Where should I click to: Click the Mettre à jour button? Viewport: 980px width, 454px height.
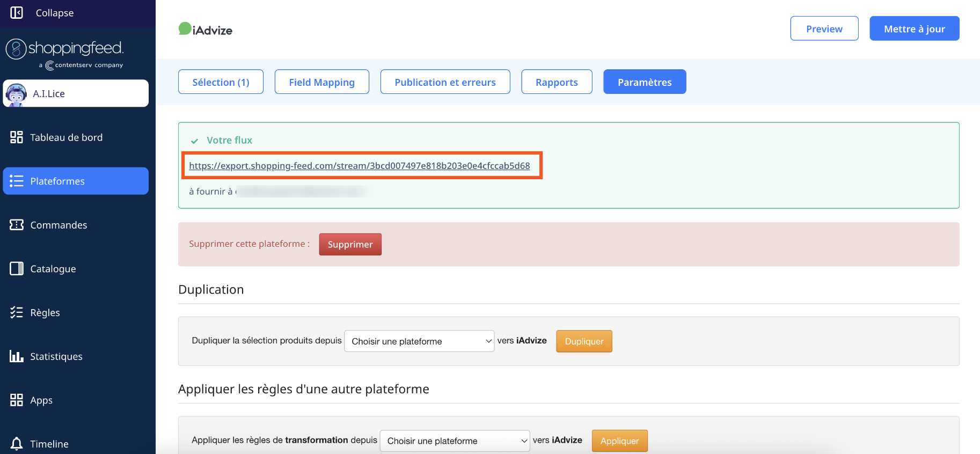point(915,28)
